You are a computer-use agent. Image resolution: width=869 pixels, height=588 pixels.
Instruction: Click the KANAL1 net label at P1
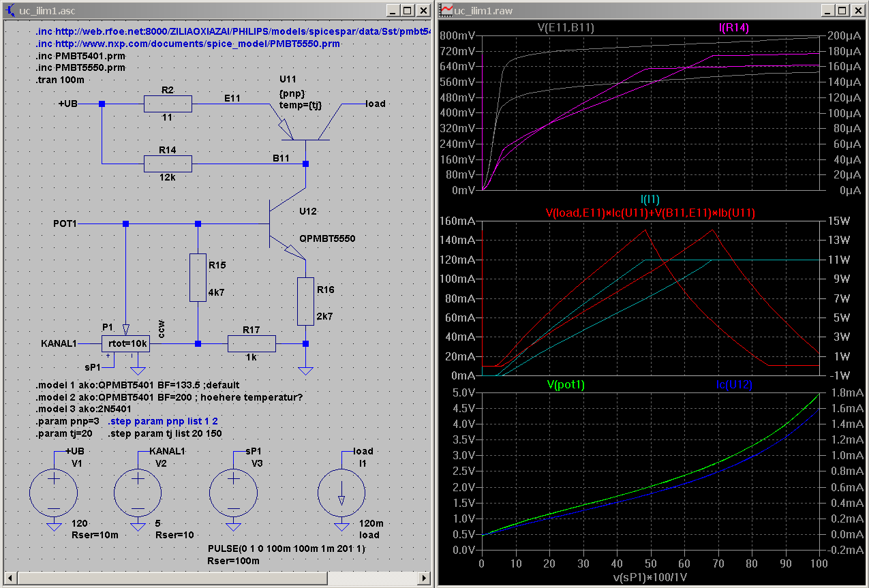coord(59,343)
